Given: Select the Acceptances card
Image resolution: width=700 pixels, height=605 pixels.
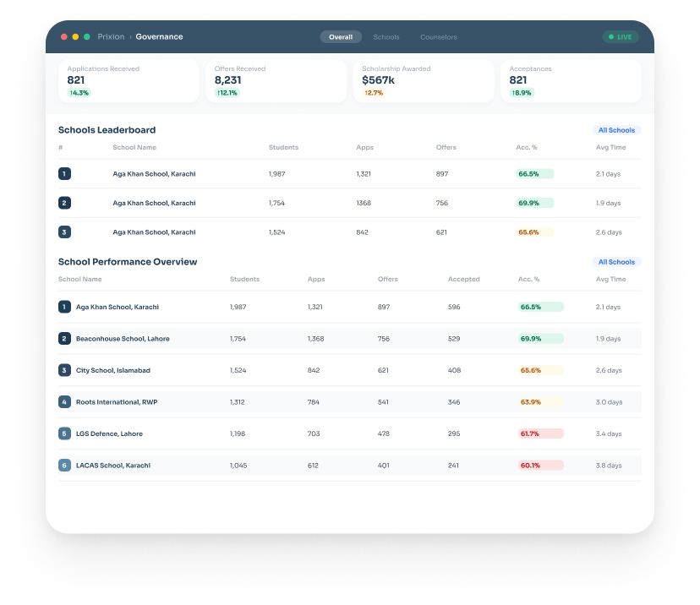Looking at the screenshot, I should click(571, 81).
